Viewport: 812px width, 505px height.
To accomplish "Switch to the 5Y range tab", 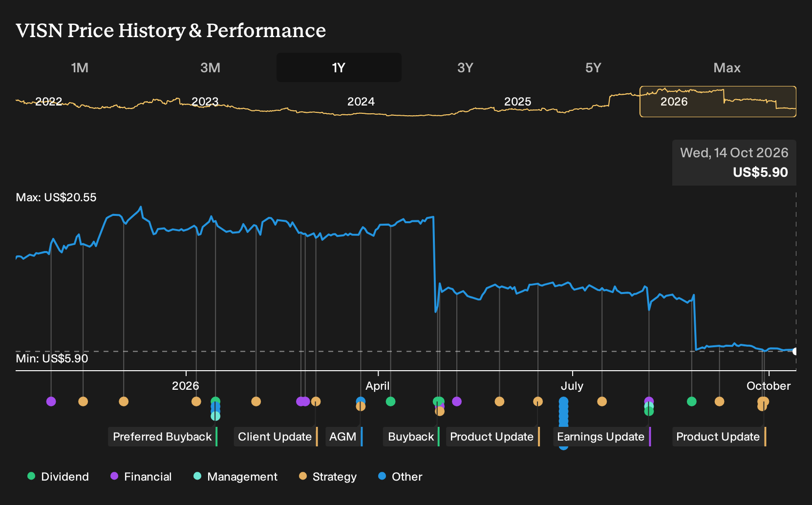I will pyautogui.click(x=593, y=67).
